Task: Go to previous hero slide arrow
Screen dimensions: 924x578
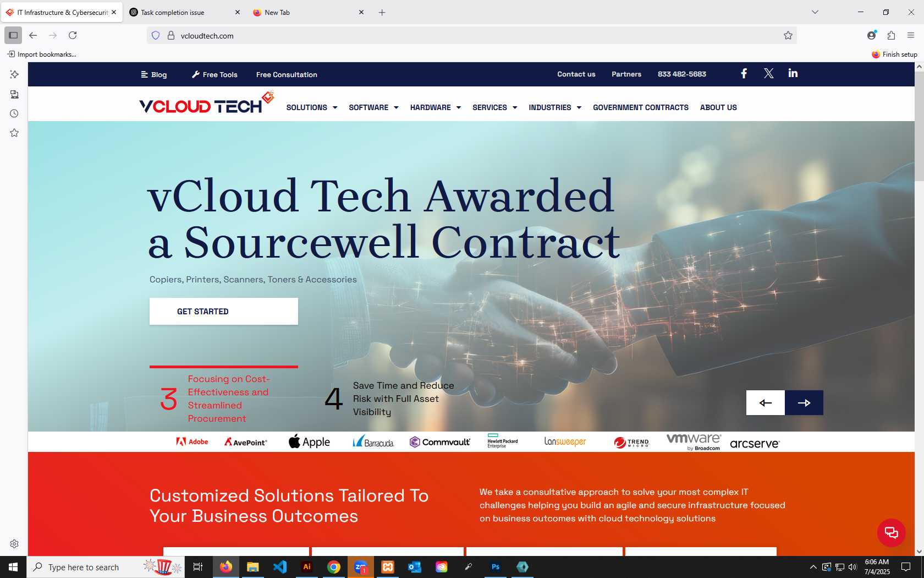Action: tap(765, 402)
